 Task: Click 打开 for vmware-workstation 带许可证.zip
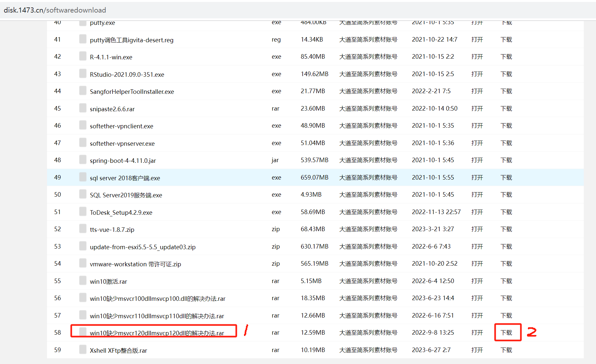pos(477,263)
